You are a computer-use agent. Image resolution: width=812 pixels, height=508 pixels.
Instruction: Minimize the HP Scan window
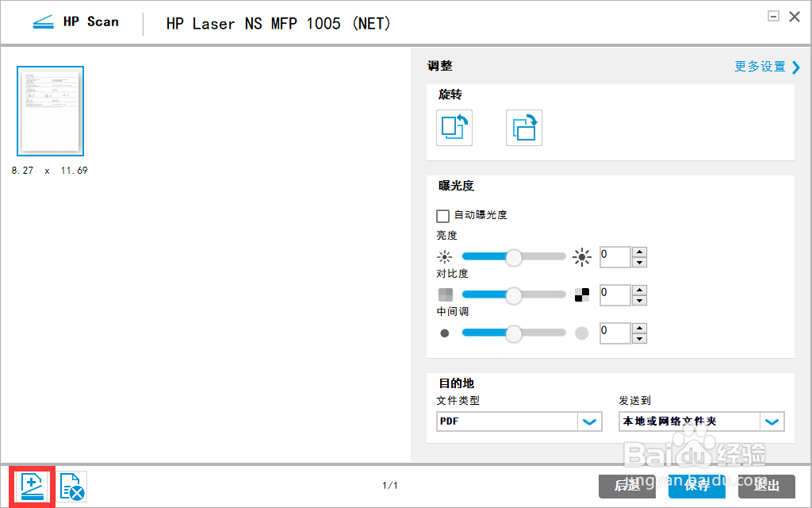tap(774, 16)
